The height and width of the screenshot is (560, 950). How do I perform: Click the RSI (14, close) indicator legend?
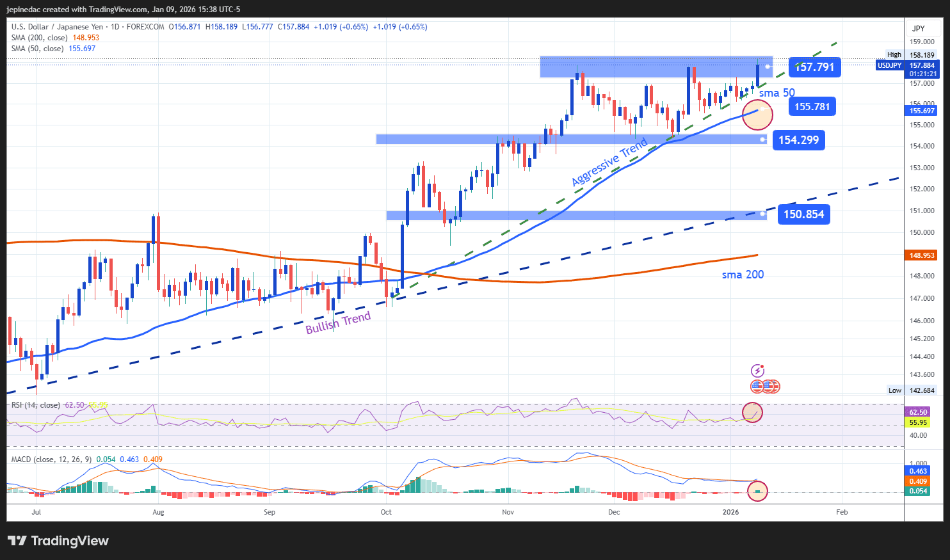(36, 405)
